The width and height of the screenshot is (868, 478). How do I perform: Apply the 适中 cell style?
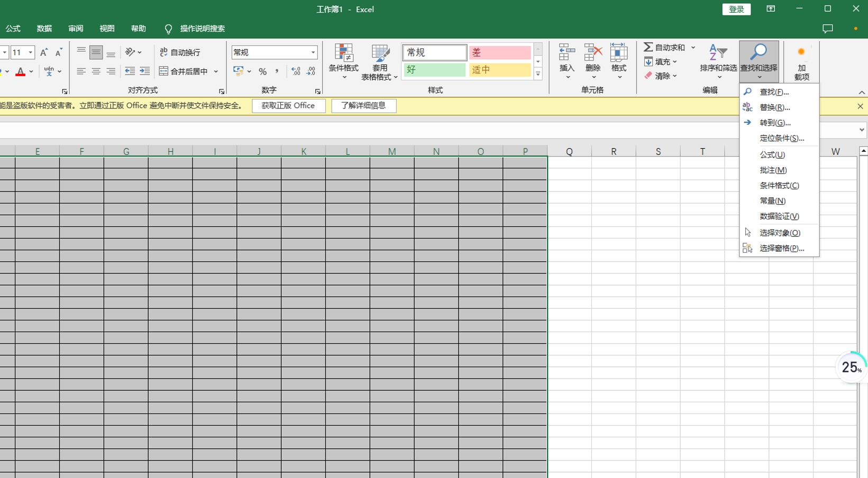point(500,69)
